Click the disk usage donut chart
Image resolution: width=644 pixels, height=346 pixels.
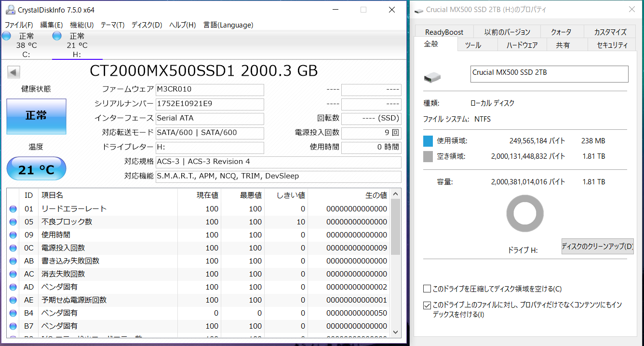coord(525,214)
